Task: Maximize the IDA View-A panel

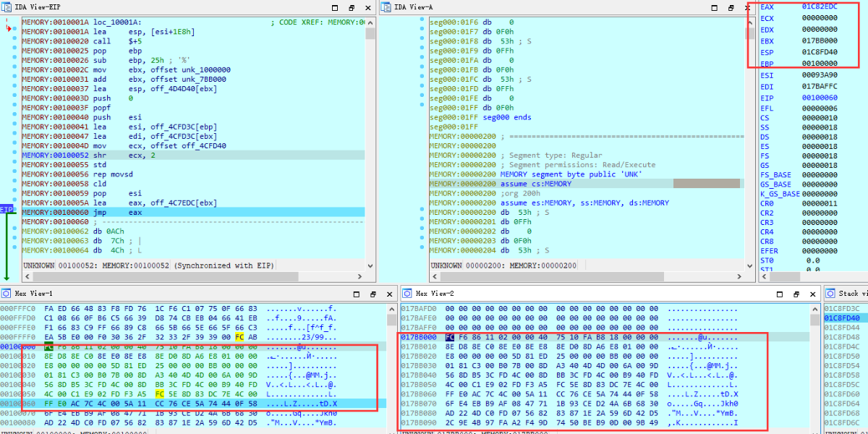Action: pyautogui.click(x=711, y=7)
